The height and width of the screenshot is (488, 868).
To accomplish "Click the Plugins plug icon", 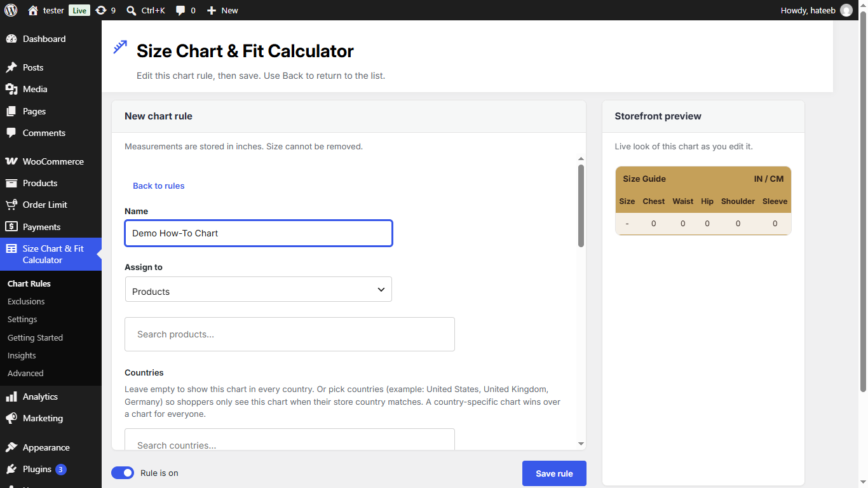I will 11,469.
